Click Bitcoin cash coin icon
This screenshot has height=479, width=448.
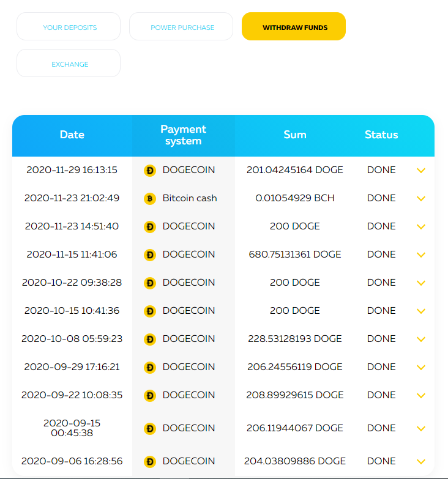click(x=150, y=199)
